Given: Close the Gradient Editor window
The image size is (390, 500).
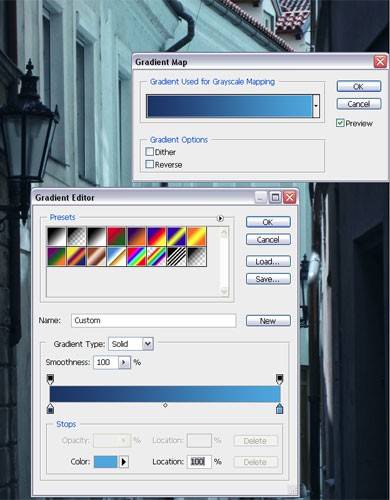Looking at the screenshot, I should (290, 197).
